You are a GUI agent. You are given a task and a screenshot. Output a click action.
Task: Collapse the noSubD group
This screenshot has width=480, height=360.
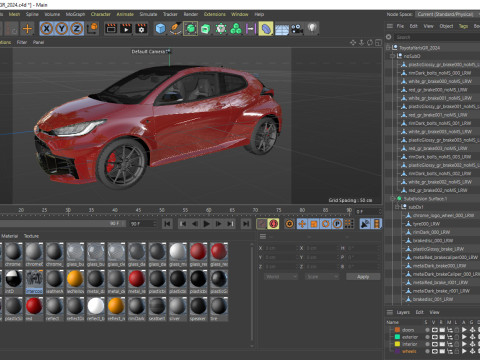393,56
